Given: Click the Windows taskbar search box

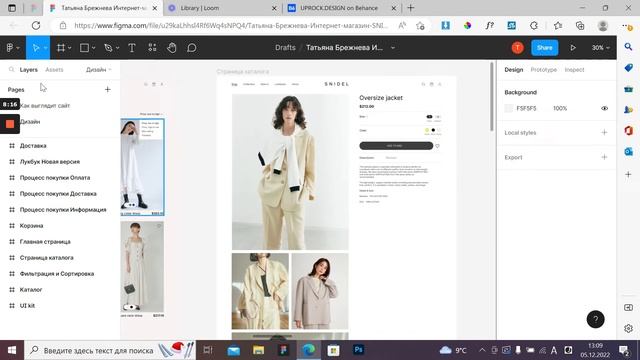Looking at the screenshot, I should (x=110, y=350).
